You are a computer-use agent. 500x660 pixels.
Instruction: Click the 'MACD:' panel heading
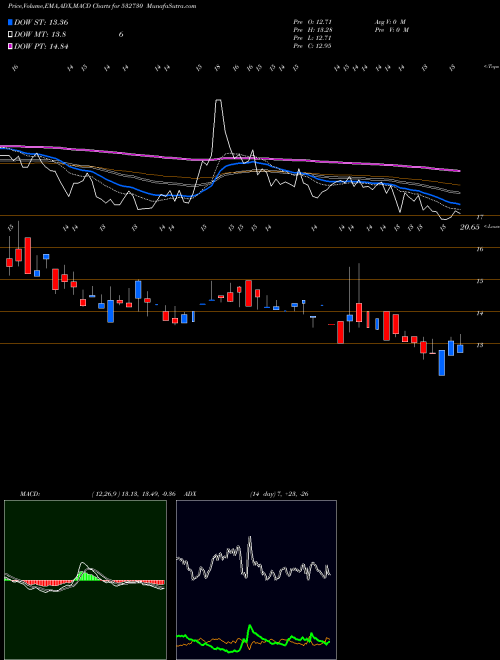pos(29,494)
